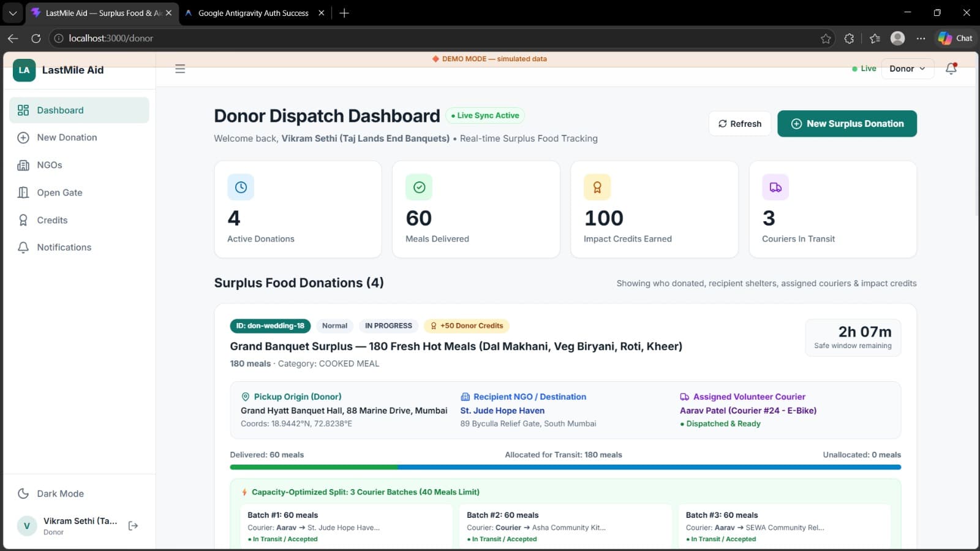Open the Open Gate sidebar item

[x=79, y=192]
